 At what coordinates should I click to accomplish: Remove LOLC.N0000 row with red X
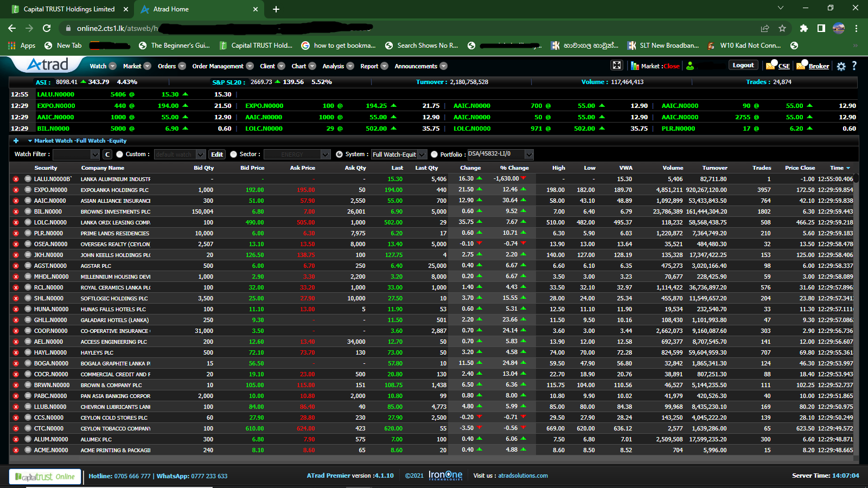pyautogui.click(x=16, y=222)
